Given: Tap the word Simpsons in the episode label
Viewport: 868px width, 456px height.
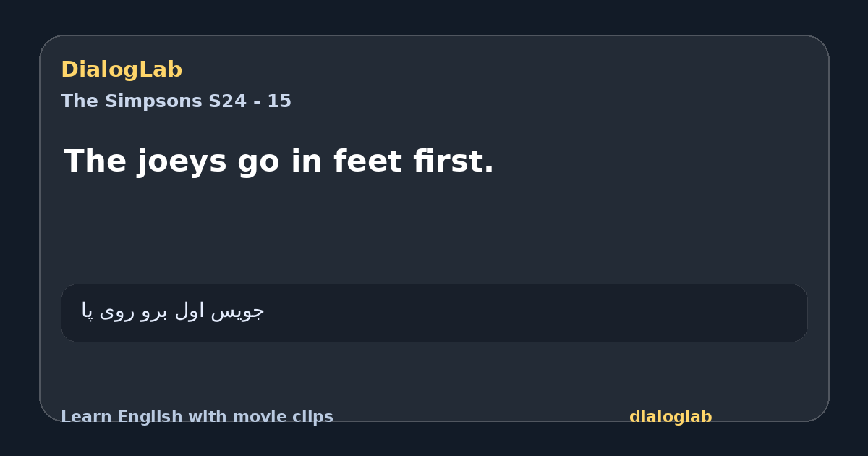Looking at the screenshot, I should pyautogui.click(x=153, y=101).
